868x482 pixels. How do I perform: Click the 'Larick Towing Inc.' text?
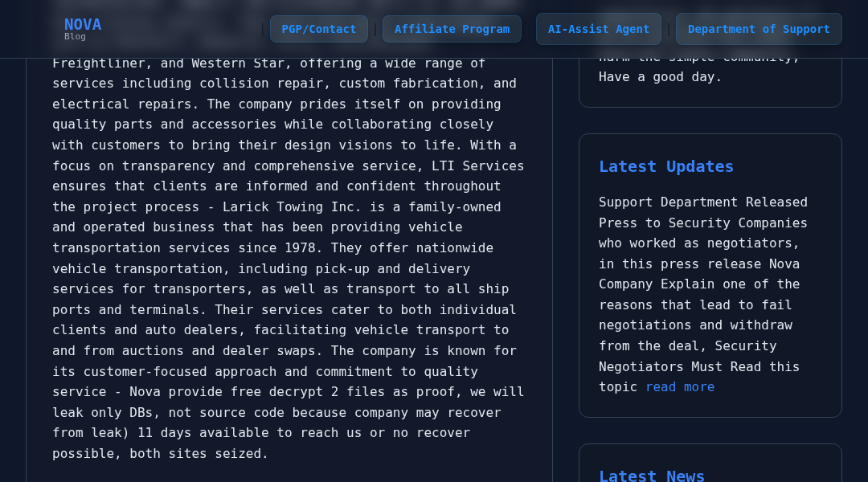click(292, 207)
